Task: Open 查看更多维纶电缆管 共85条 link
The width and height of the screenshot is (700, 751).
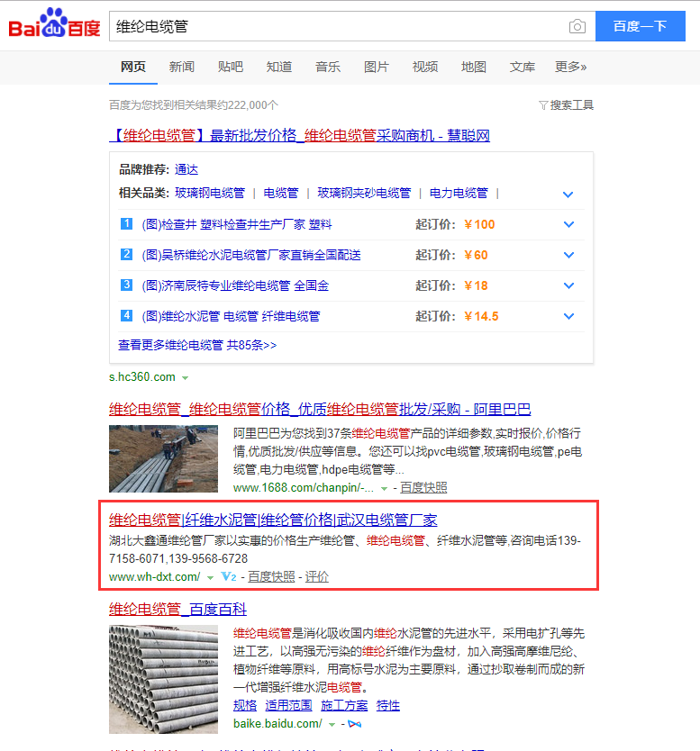Action: [197, 345]
